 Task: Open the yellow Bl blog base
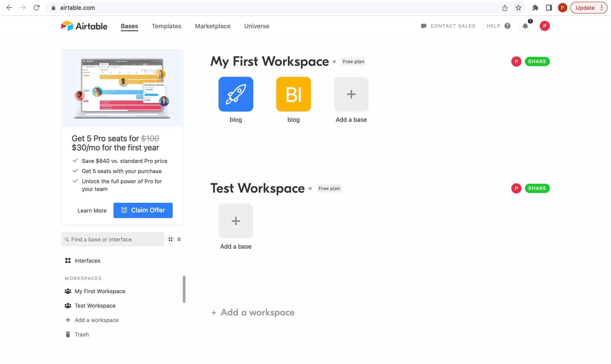(293, 94)
